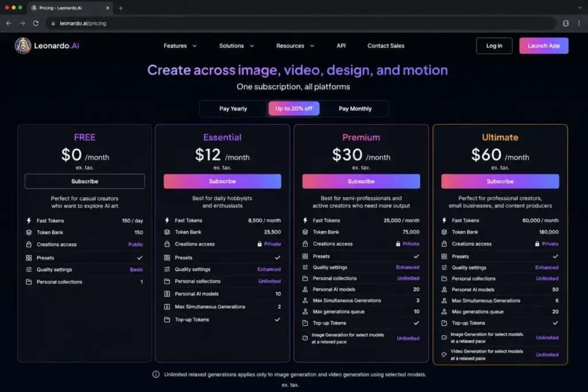Viewport: 588px width, 392px height.
Task: Reload the pricing page
Action: (36, 23)
